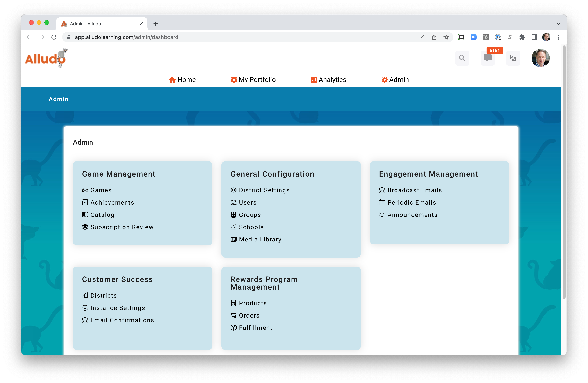
Task: Open the Chrome extensions puzzle icon
Action: pyautogui.click(x=522, y=37)
